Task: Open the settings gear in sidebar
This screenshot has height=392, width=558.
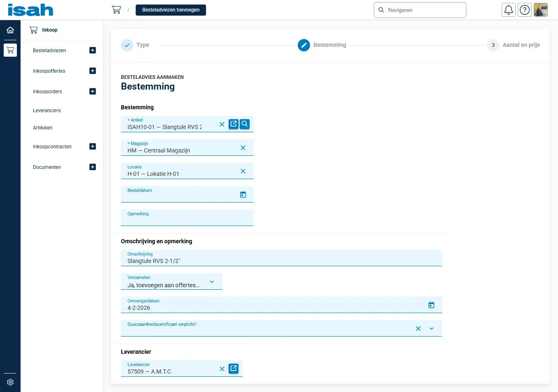Action: [x=10, y=382]
